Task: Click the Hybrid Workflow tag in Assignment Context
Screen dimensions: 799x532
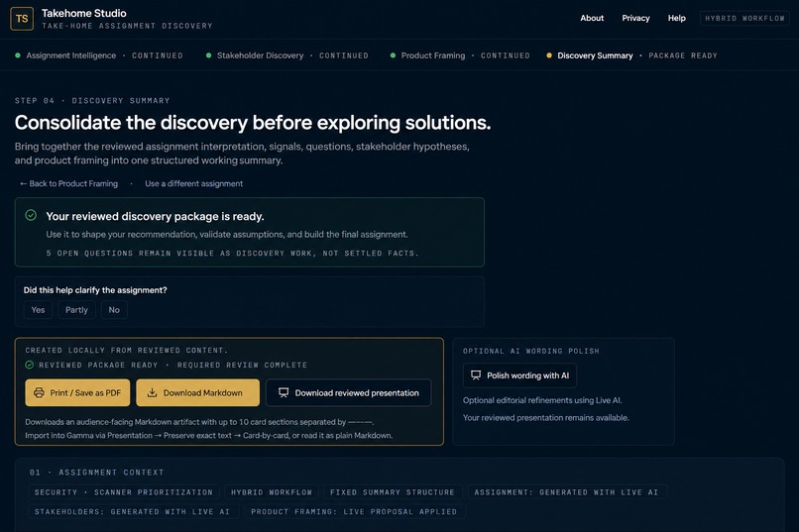Action: tap(272, 492)
